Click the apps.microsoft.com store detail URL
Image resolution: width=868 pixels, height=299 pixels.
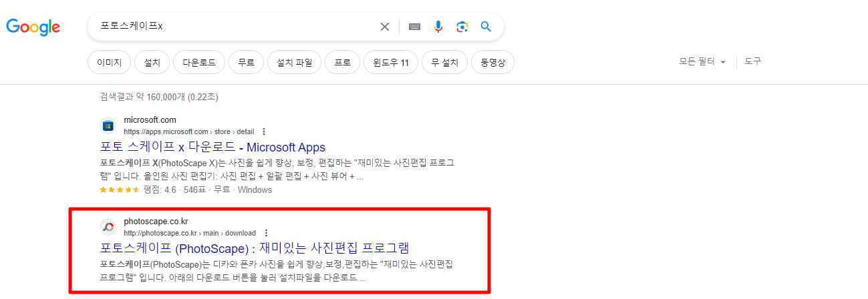tap(188, 131)
